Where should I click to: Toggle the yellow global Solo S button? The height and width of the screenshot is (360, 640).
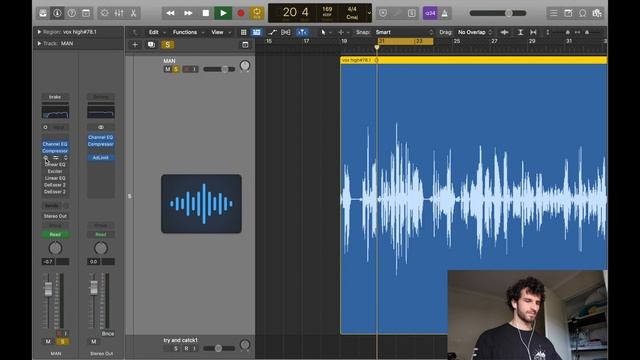[x=167, y=45]
